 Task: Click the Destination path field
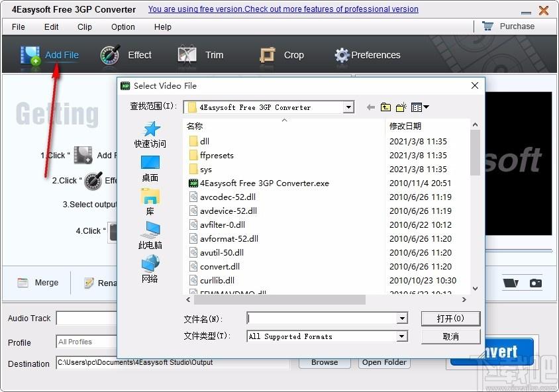coord(173,363)
